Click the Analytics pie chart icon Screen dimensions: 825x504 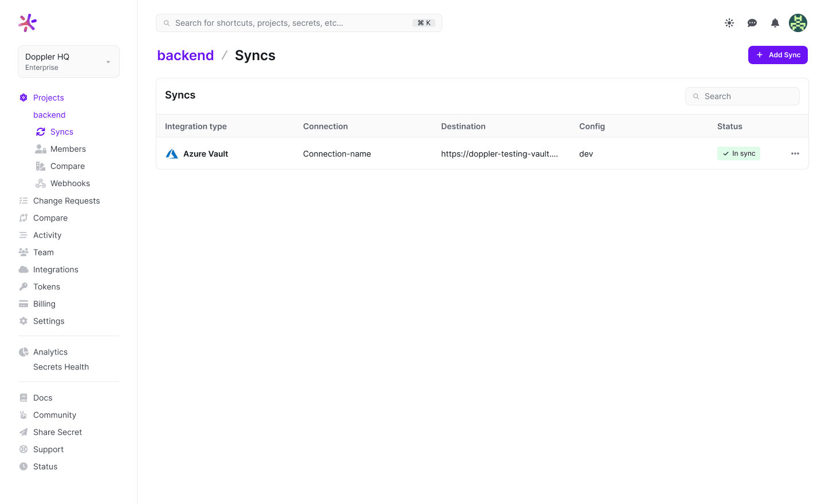(23, 352)
